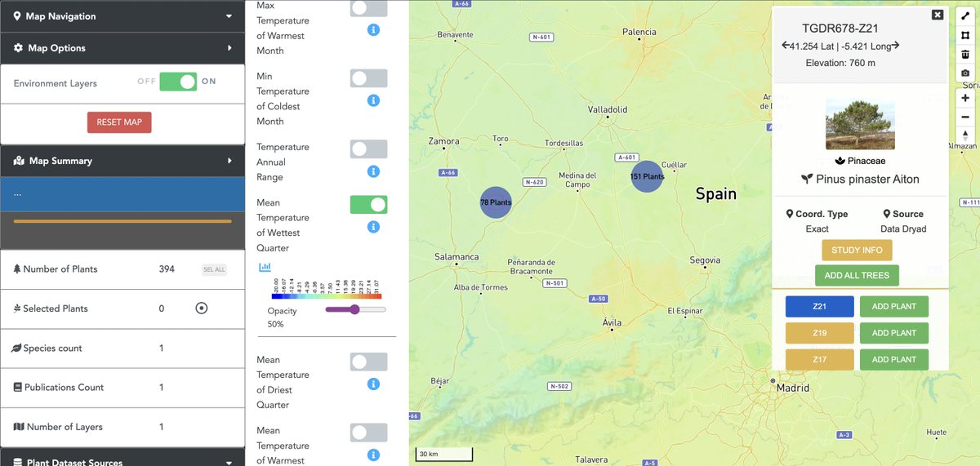Click the trash delete map tool

click(965, 55)
